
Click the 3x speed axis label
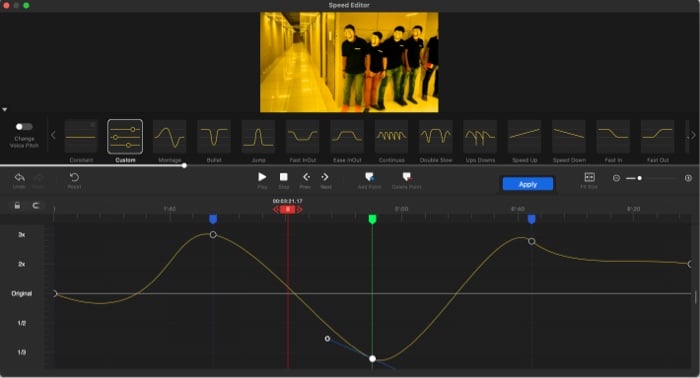[21, 235]
